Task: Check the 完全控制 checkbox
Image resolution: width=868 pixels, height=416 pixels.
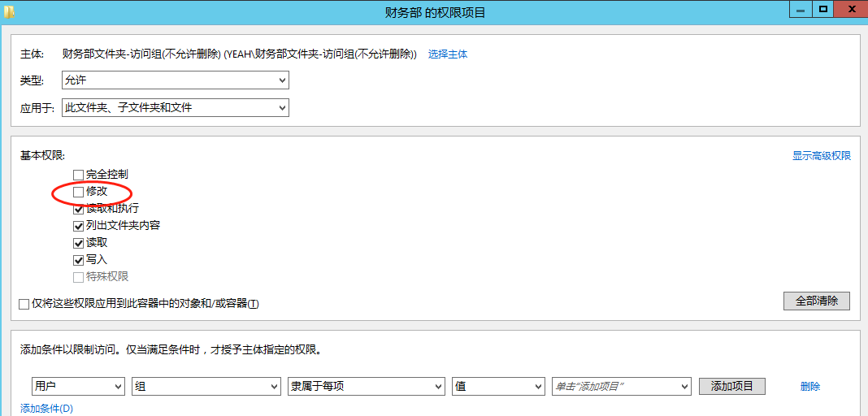Action: pyautogui.click(x=78, y=175)
